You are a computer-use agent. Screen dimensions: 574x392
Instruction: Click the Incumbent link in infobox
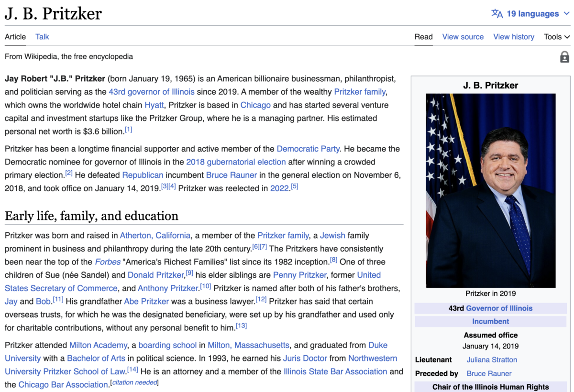pyautogui.click(x=491, y=321)
